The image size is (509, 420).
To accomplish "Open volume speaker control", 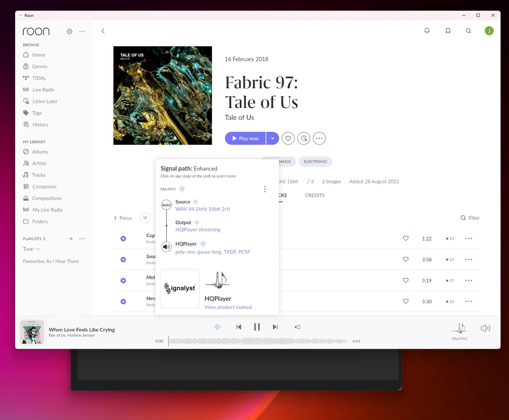I will pyautogui.click(x=485, y=328).
